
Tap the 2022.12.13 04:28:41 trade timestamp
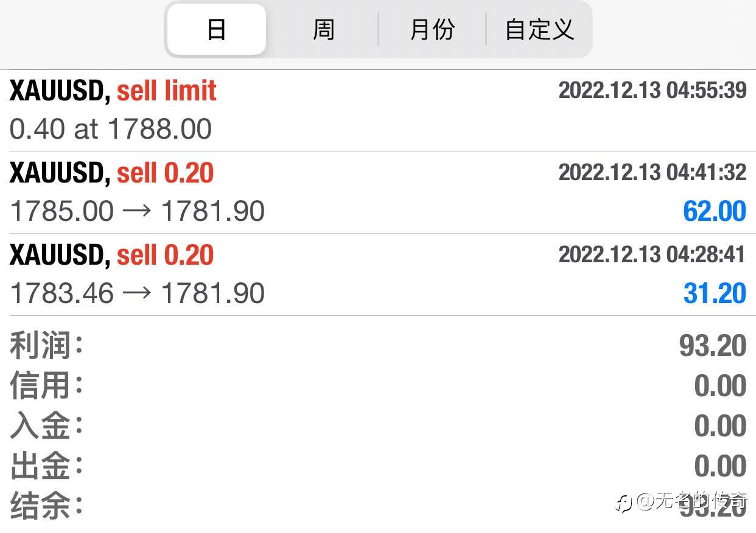(x=652, y=254)
